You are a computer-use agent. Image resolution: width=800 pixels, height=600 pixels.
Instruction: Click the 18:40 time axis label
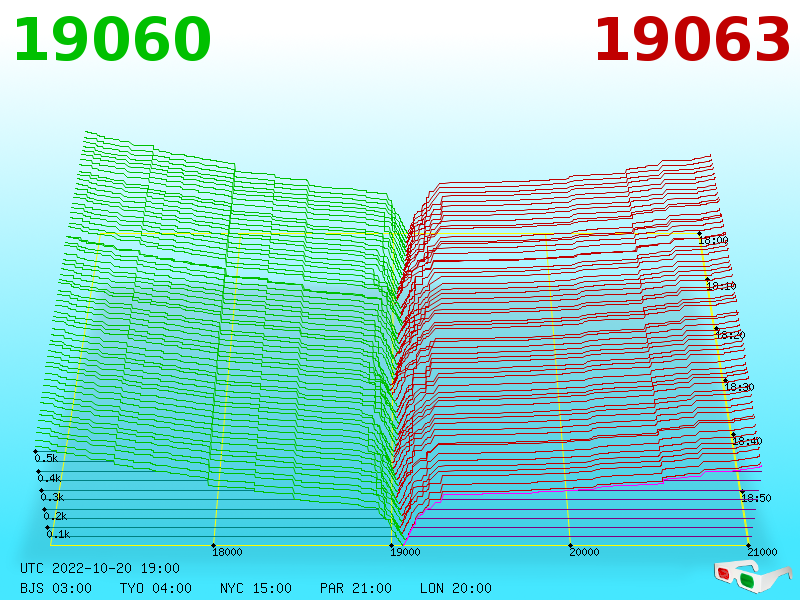tap(747, 441)
